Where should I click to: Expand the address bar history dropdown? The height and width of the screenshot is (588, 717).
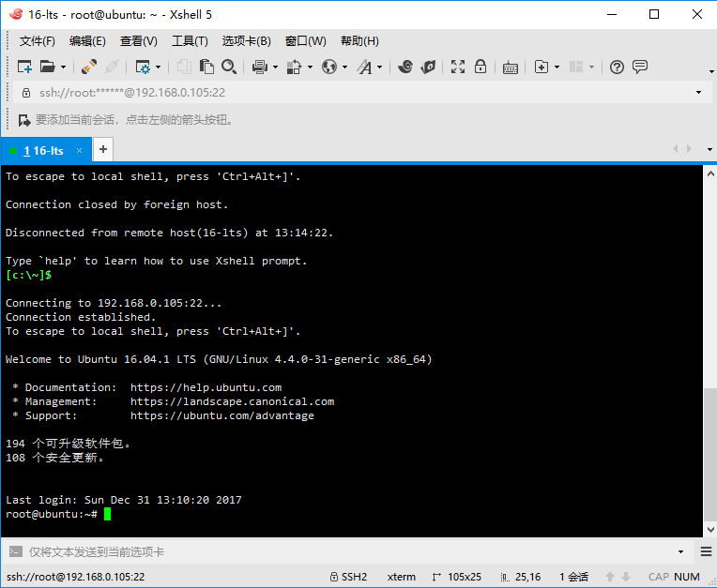point(699,93)
